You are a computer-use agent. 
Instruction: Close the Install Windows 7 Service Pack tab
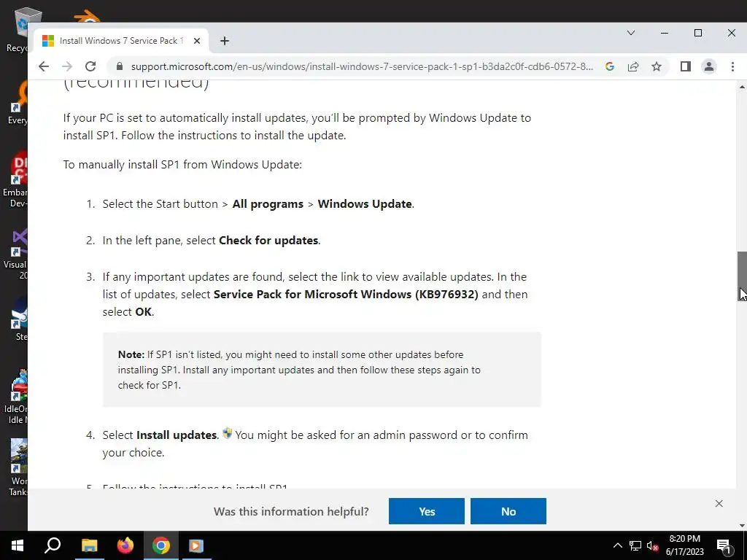pos(197,41)
